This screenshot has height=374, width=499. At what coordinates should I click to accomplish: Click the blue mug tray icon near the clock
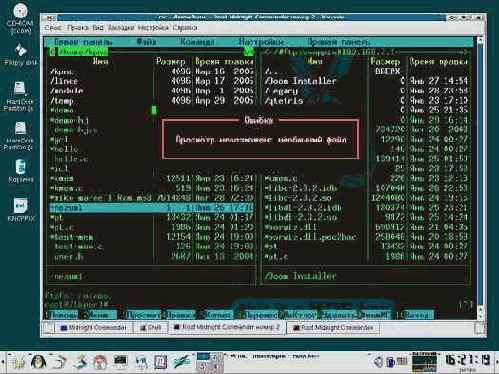[390, 362]
